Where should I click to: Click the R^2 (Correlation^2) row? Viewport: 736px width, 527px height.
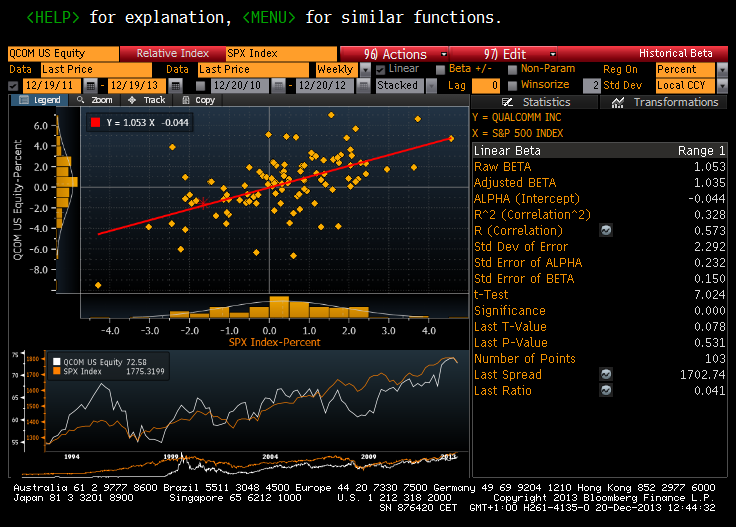click(x=599, y=214)
